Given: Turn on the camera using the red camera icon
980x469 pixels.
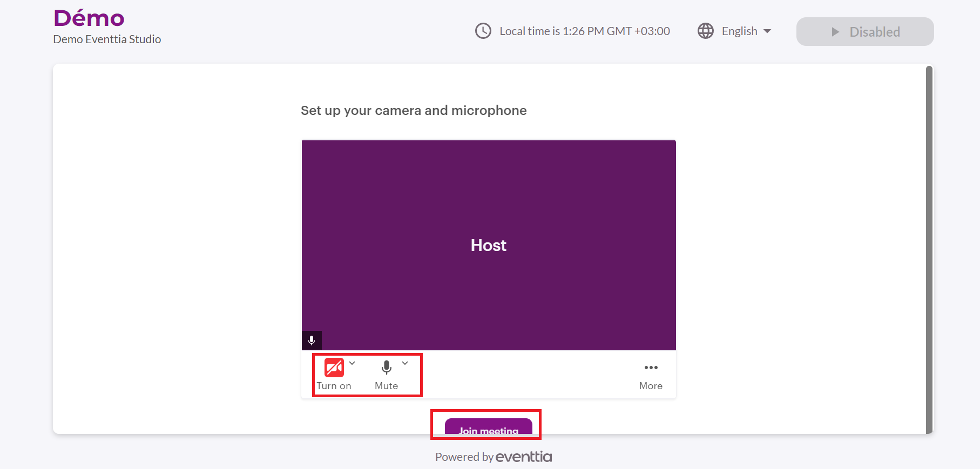Looking at the screenshot, I should coord(334,368).
